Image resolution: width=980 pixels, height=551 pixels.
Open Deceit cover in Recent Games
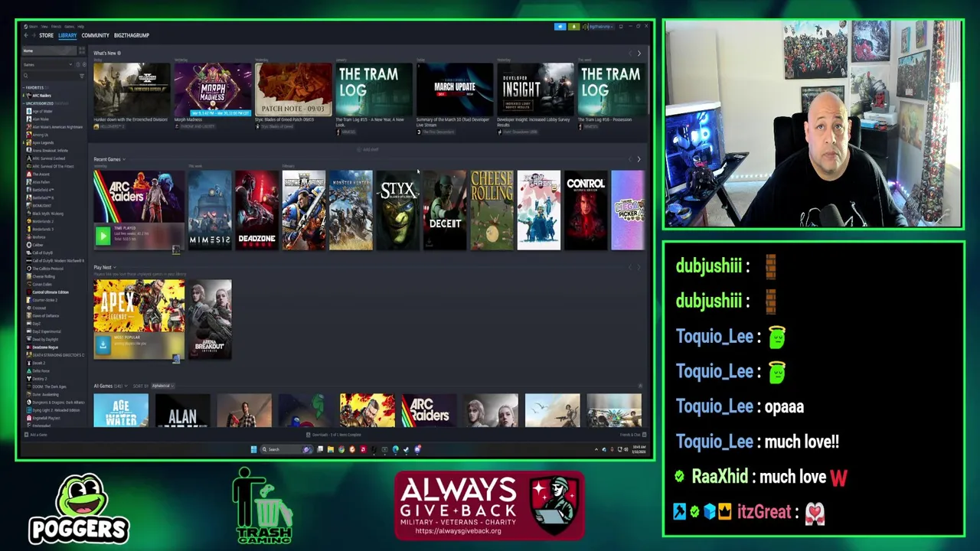pyautogui.click(x=445, y=210)
